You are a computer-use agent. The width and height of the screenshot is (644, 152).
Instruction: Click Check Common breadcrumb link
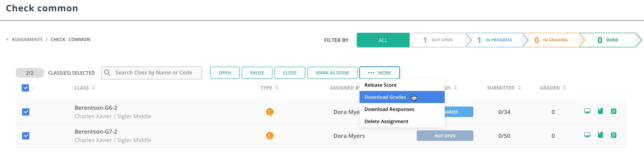tap(70, 39)
